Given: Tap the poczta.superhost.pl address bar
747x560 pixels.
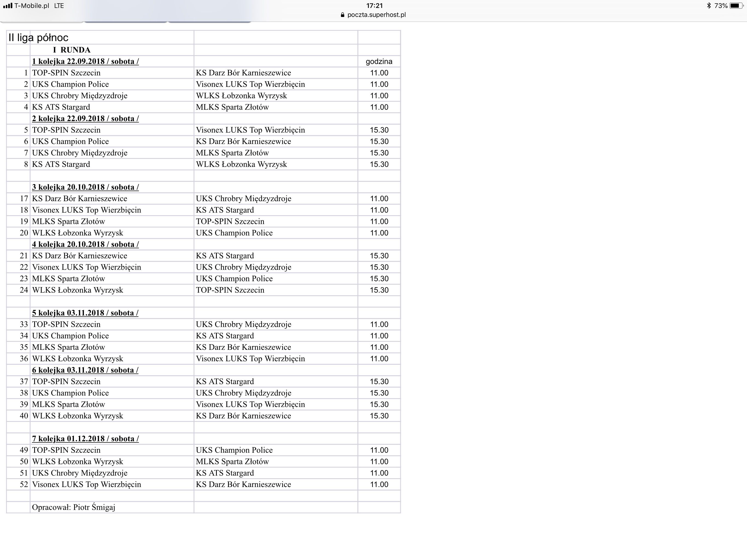Looking at the screenshot, I should [373, 15].
